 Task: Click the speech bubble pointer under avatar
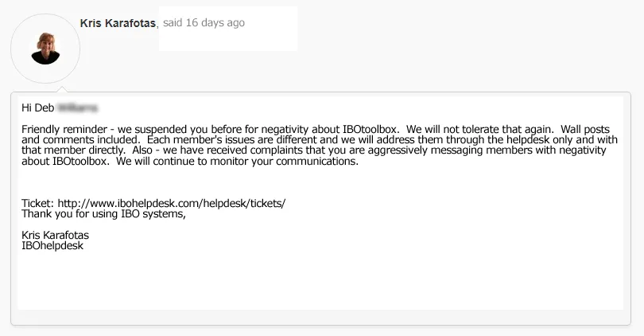click(61, 89)
